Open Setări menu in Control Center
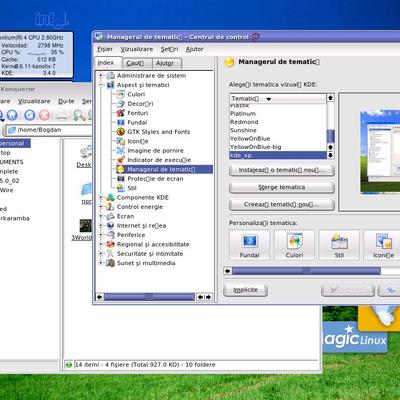 169,49
